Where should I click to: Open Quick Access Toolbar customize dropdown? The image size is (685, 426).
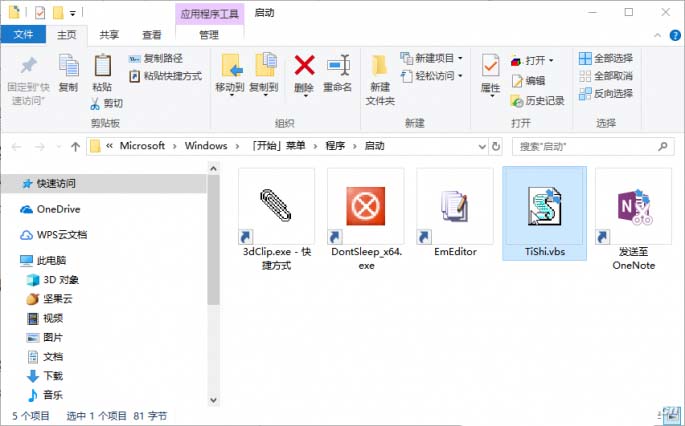click(73, 14)
